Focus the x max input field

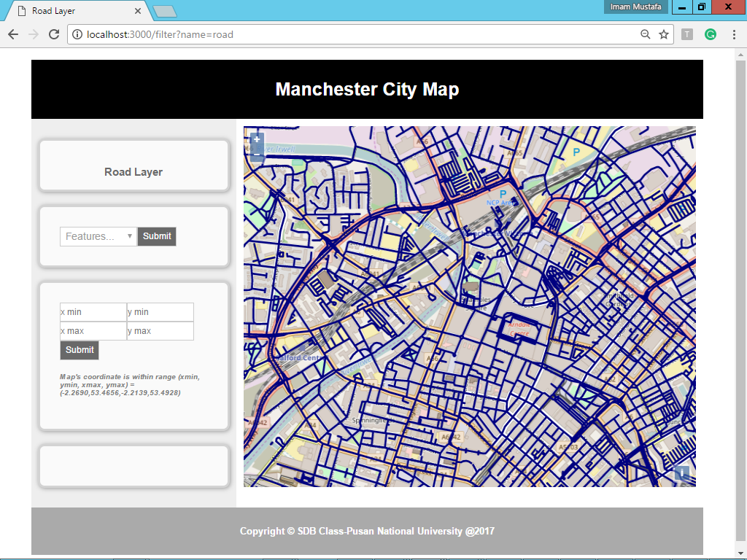point(93,331)
